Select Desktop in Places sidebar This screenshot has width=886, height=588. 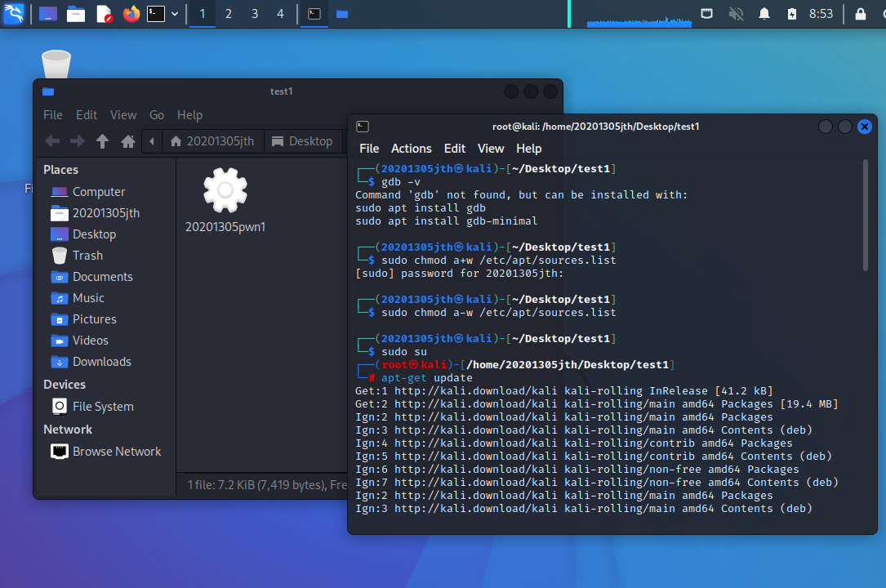point(94,234)
